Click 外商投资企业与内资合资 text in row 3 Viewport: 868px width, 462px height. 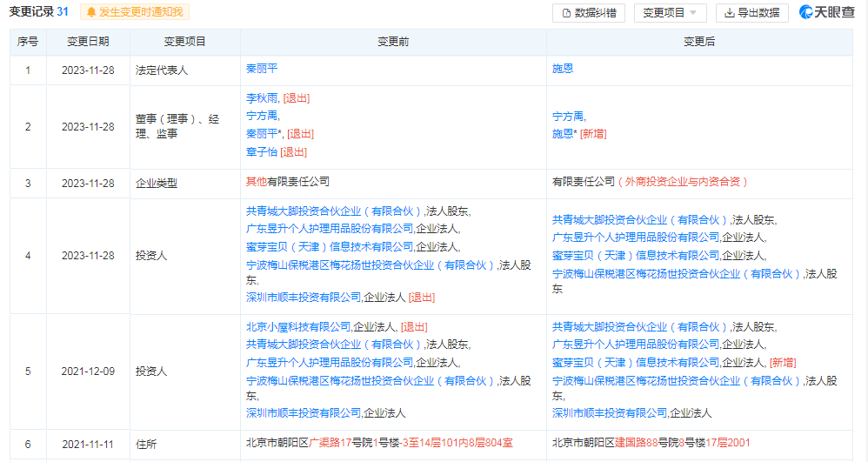pyautogui.click(x=683, y=182)
